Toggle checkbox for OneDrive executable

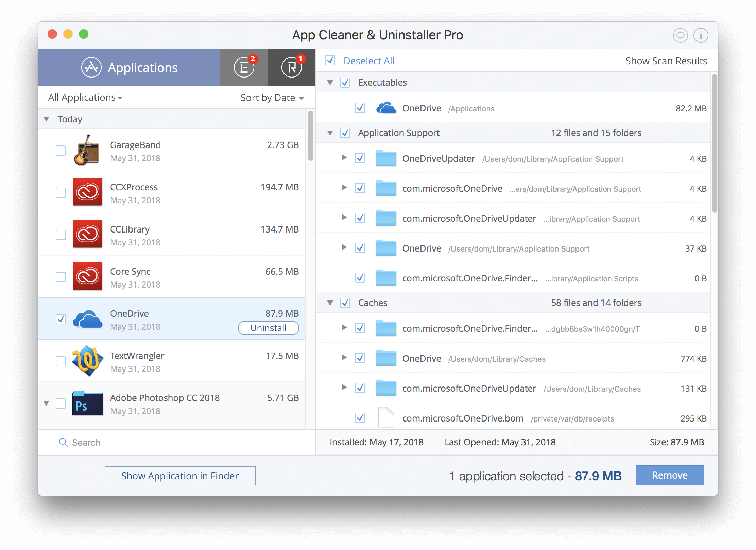point(360,108)
